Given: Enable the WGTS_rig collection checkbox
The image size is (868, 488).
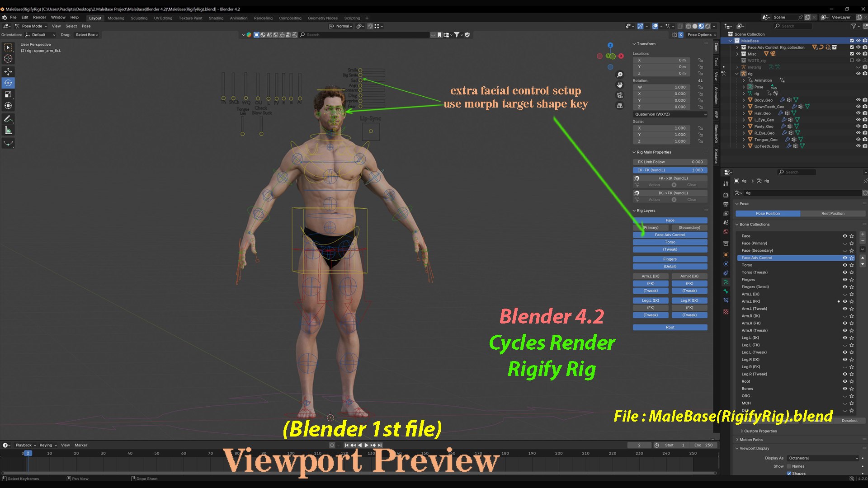Looking at the screenshot, I should click(x=852, y=61).
